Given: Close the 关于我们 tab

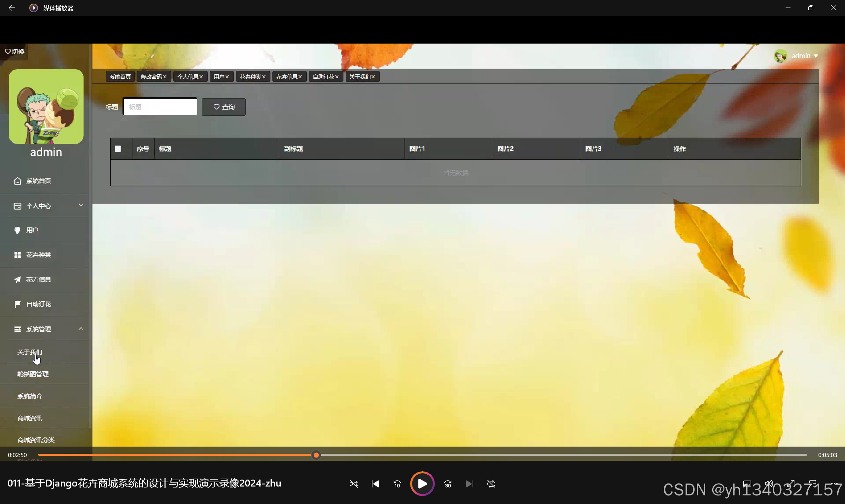Looking at the screenshot, I should [x=374, y=77].
